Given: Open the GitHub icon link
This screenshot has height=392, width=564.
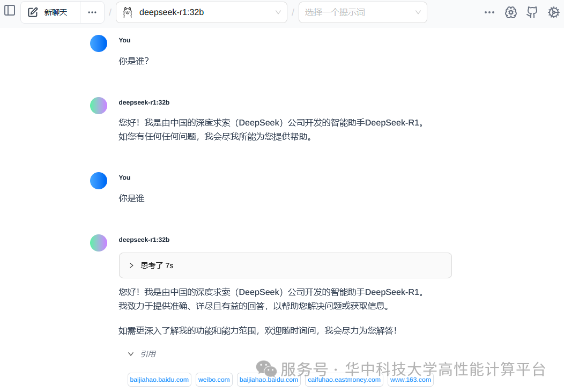Looking at the screenshot, I should [x=532, y=12].
